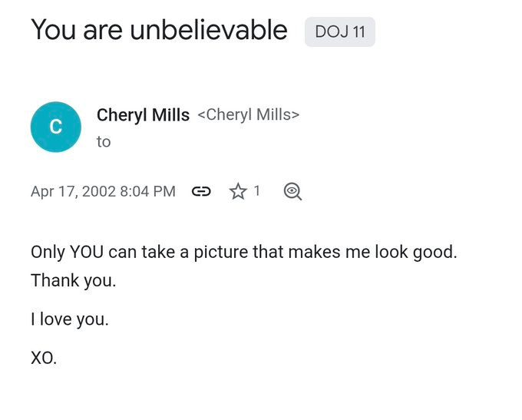The image size is (522, 420).
Task: Click the 'XO.' sign-off text
Action: tap(44, 357)
